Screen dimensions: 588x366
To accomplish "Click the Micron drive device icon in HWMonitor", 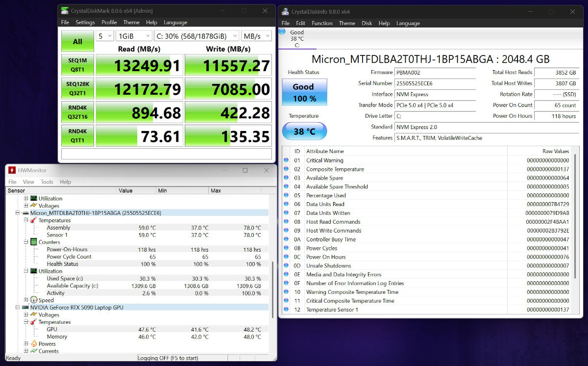I will click(x=25, y=213).
